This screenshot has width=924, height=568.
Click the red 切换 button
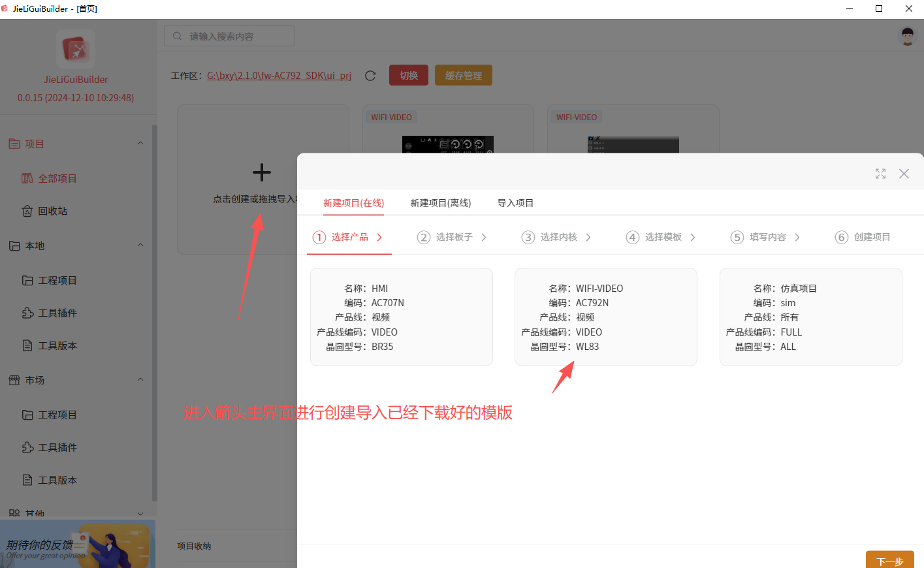409,75
